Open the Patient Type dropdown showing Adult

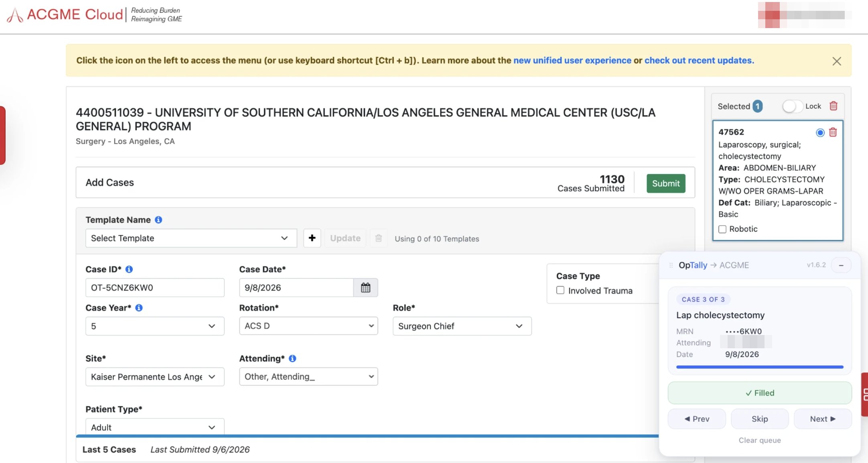pos(155,427)
